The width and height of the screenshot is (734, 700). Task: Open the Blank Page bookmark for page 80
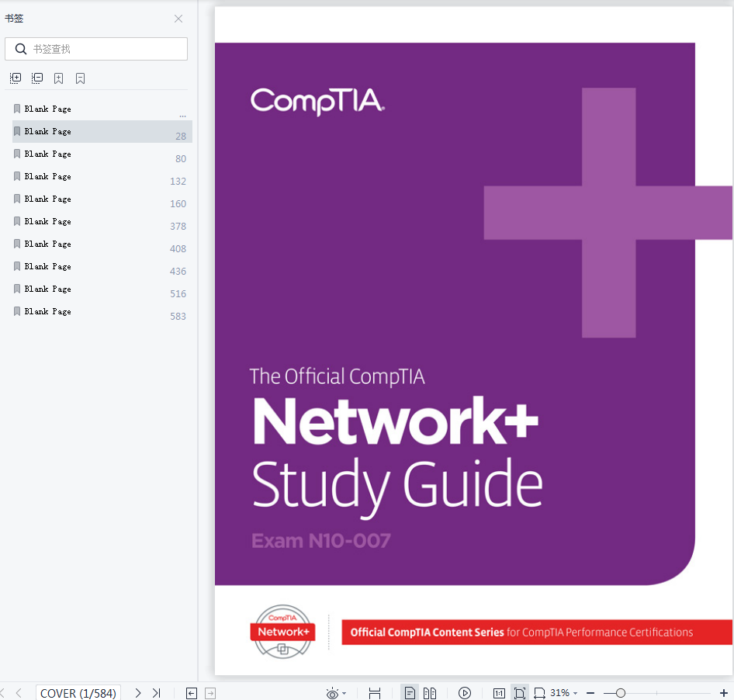(102, 154)
